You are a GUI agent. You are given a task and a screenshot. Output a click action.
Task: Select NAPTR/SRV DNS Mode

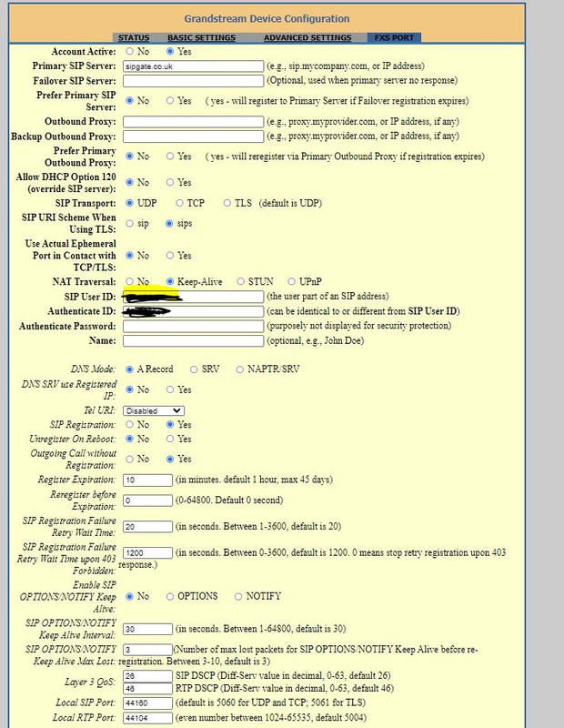click(x=239, y=369)
